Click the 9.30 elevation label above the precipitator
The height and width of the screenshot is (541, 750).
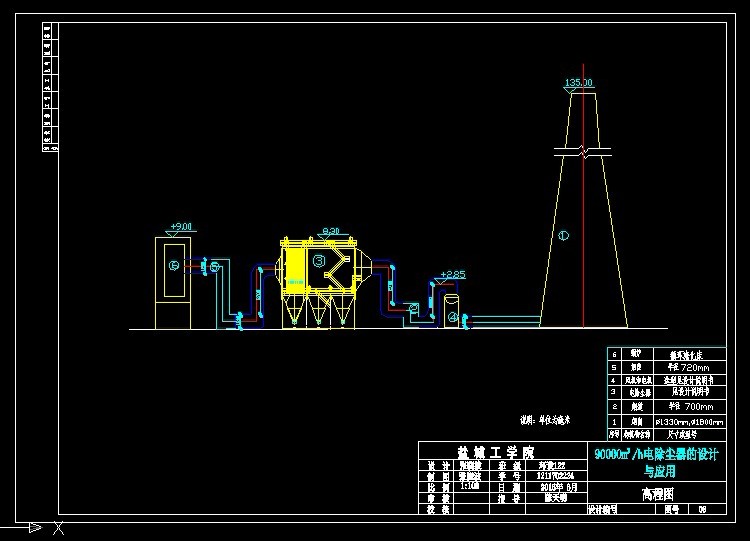point(331,231)
